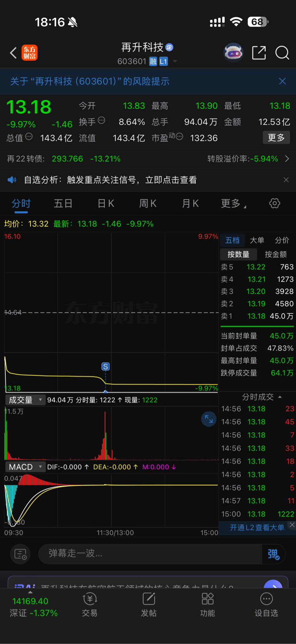Switch to the 周K tab
The image size is (296, 644).
(148, 203)
